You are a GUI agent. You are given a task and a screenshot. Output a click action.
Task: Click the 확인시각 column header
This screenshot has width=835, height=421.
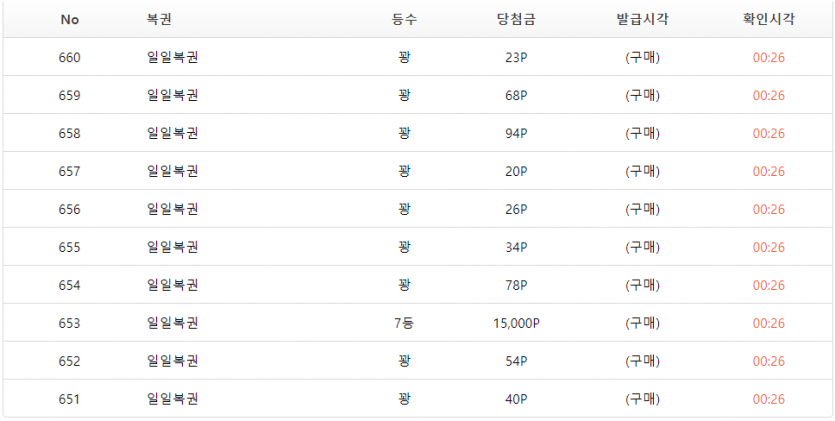pyautogui.click(x=769, y=20)
